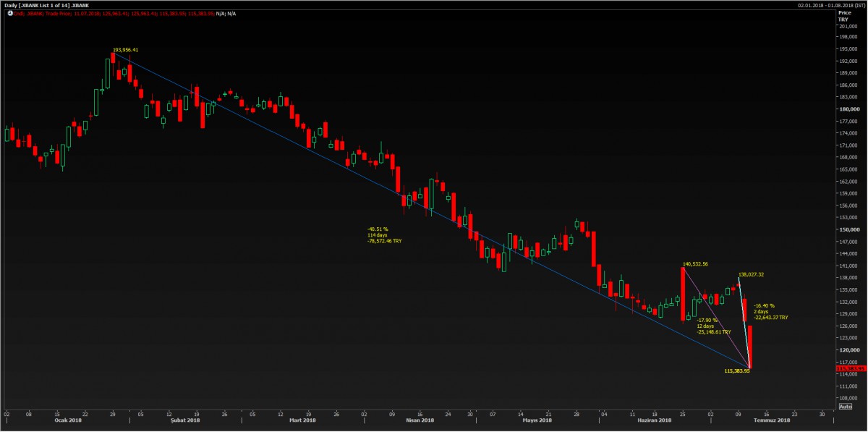Screen dimensions: 868x432
Task: Click the 140,532.56 price label
Action: (695, 264)
